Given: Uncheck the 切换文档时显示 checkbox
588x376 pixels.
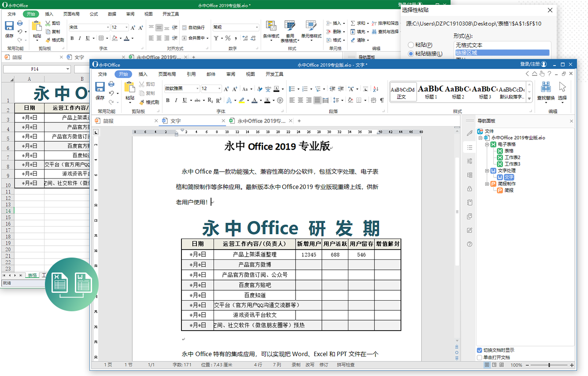Looking at the screenshot, I should 480,350.
